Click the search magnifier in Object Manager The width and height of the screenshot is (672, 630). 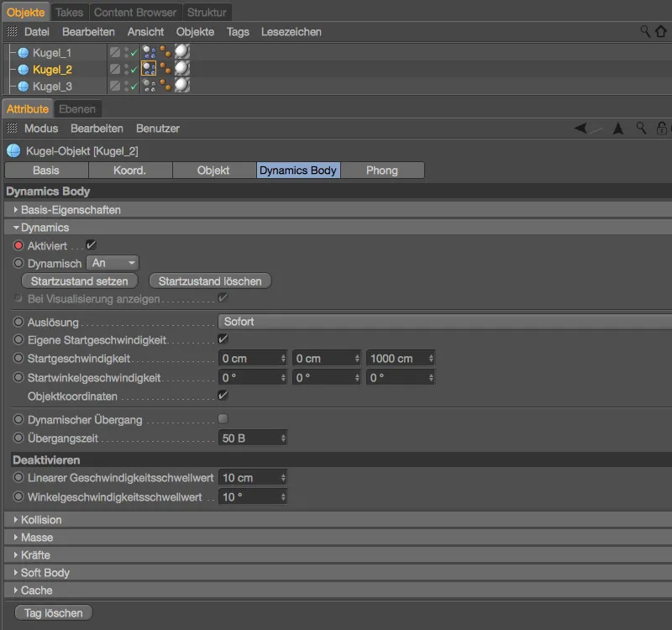[646, 32]
